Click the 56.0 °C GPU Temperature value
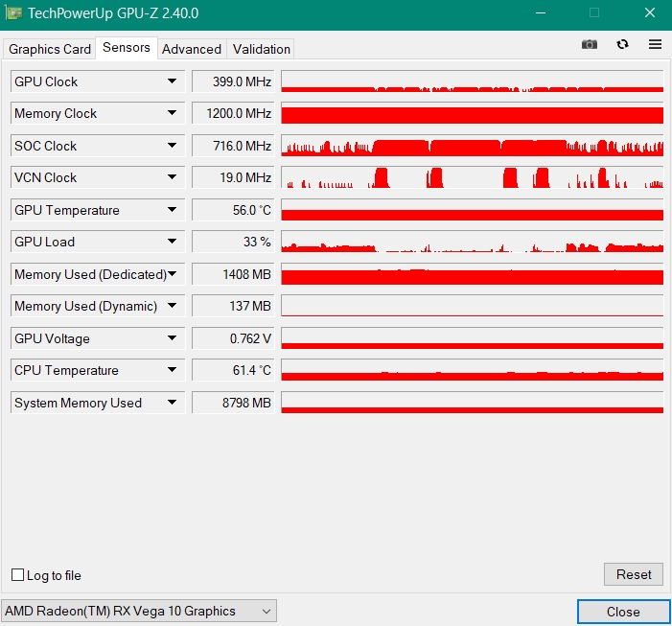 pyautogui.click(x=233, y=210)
